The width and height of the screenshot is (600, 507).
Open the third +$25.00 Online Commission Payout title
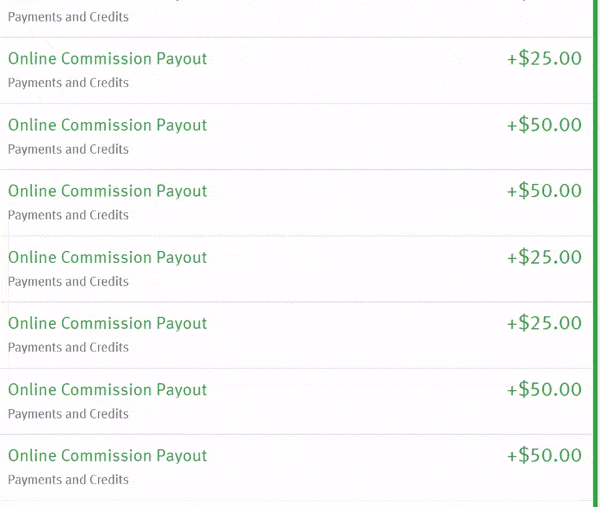108,324
